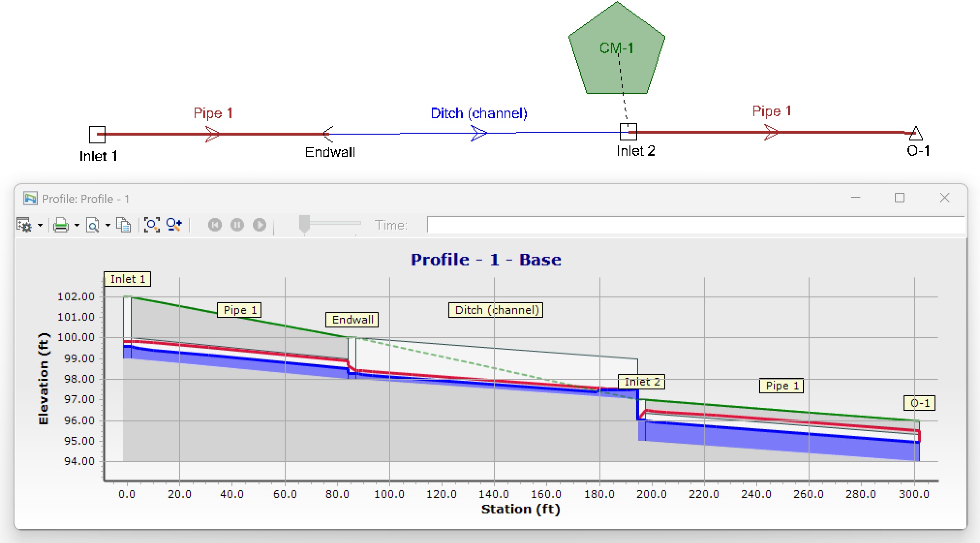Expand the chart options dropdown arrow
Image resolution: width=980 pixels, height=543 pixels.
point(40,225)
